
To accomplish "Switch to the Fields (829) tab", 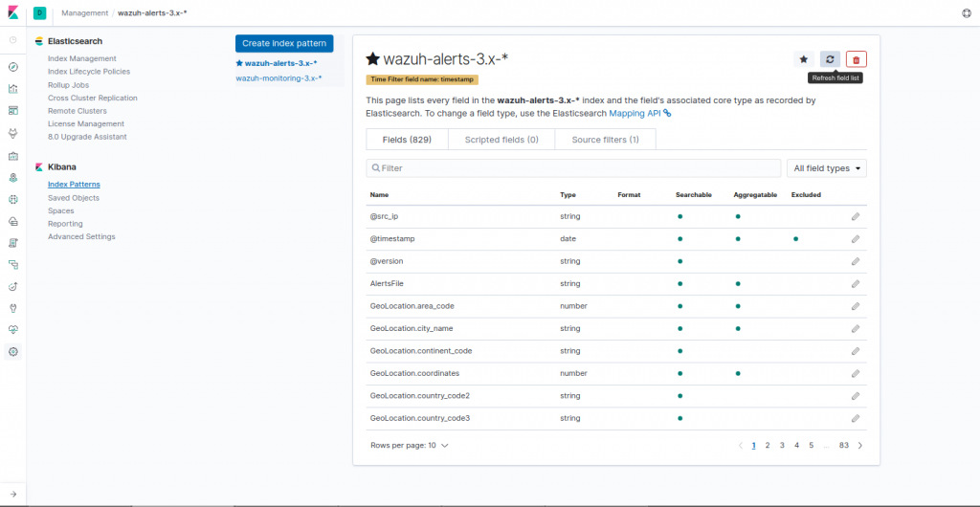I will click(x=407, y=140).
